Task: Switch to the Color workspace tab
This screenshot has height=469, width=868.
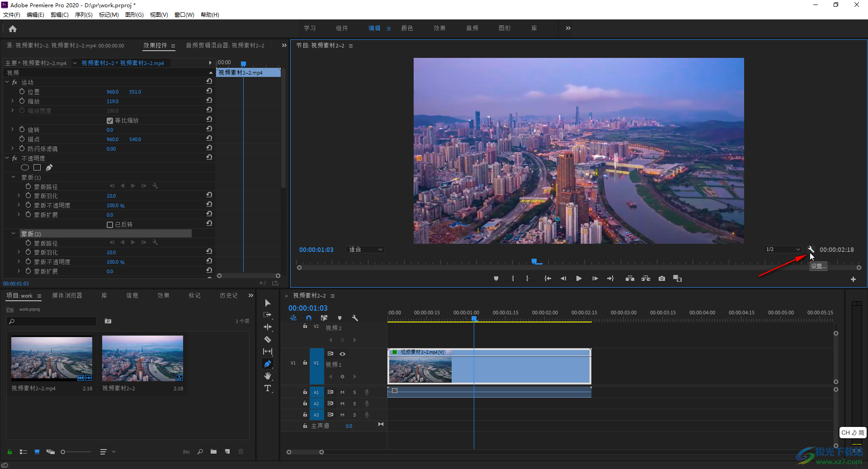Action: tap(407, 28)
